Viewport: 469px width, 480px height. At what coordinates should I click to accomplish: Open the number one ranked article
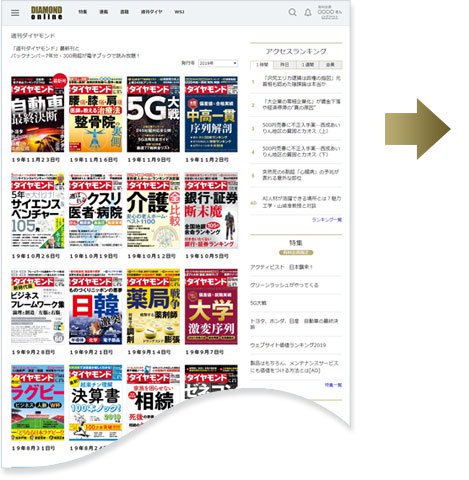point(301,81)
